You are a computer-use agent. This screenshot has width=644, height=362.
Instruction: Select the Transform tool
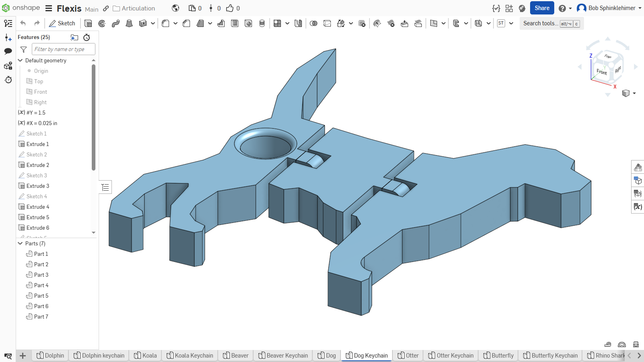coord(341,23)
